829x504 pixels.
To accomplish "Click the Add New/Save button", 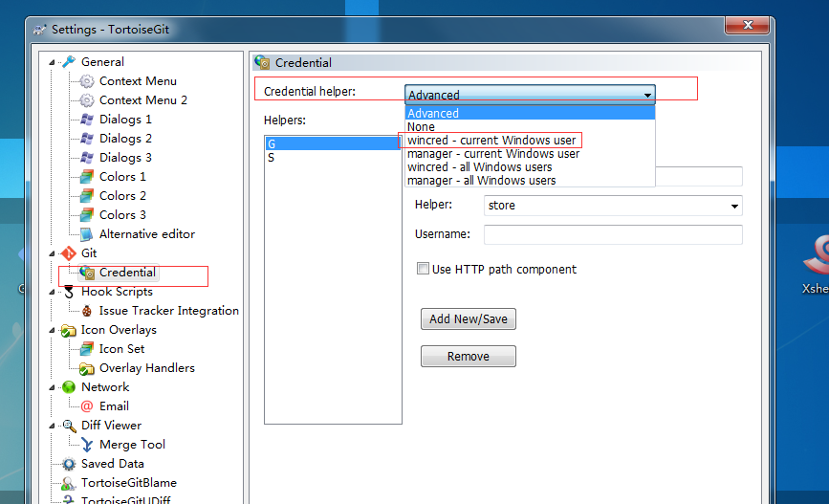I will point(469,318).
